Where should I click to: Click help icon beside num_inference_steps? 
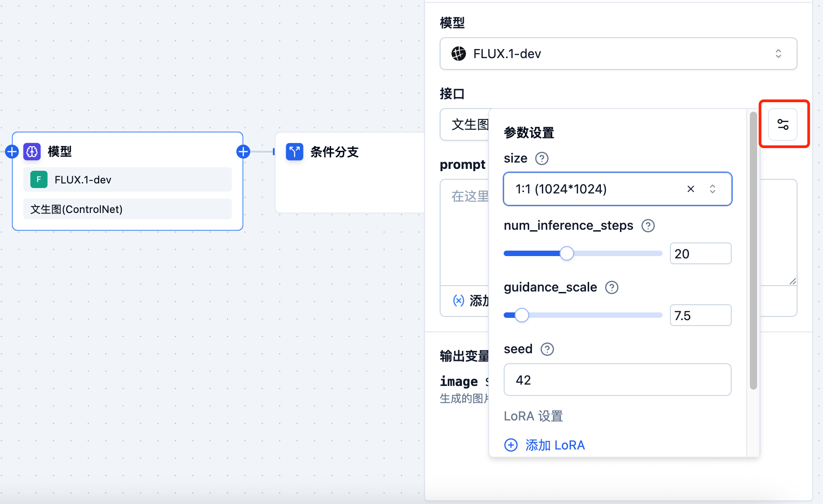tap(648, 226)
